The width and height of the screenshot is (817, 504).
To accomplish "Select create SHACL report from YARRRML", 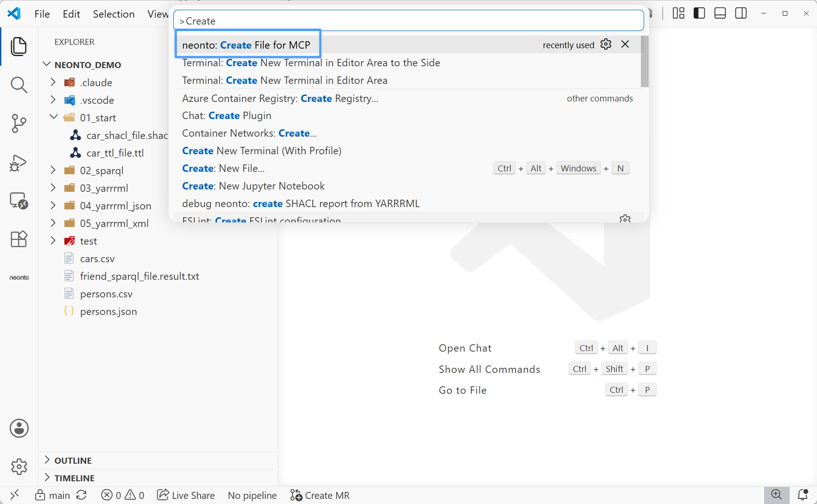I will click(407, 203).
